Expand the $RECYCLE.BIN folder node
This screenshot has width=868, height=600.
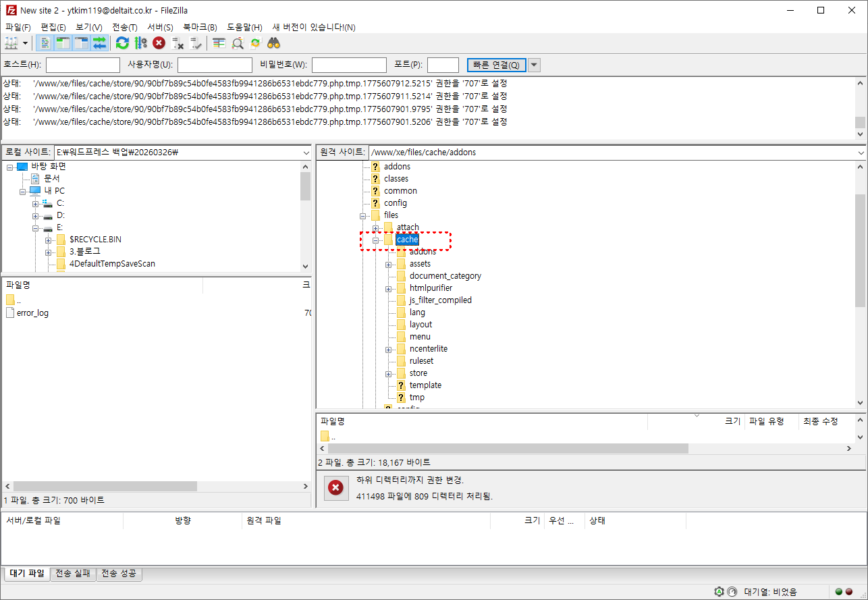(x=48, y=240)
